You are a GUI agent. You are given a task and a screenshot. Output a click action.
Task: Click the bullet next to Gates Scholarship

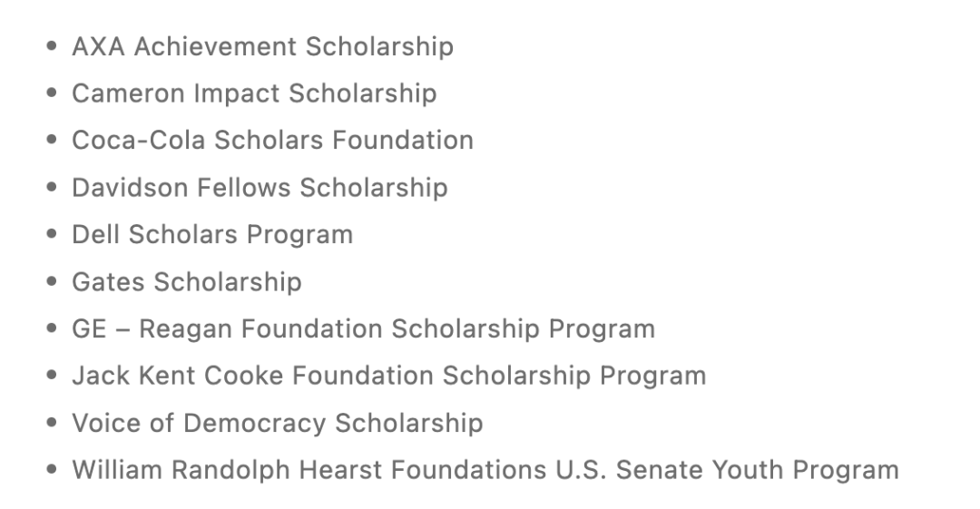[x=52, y=281]
